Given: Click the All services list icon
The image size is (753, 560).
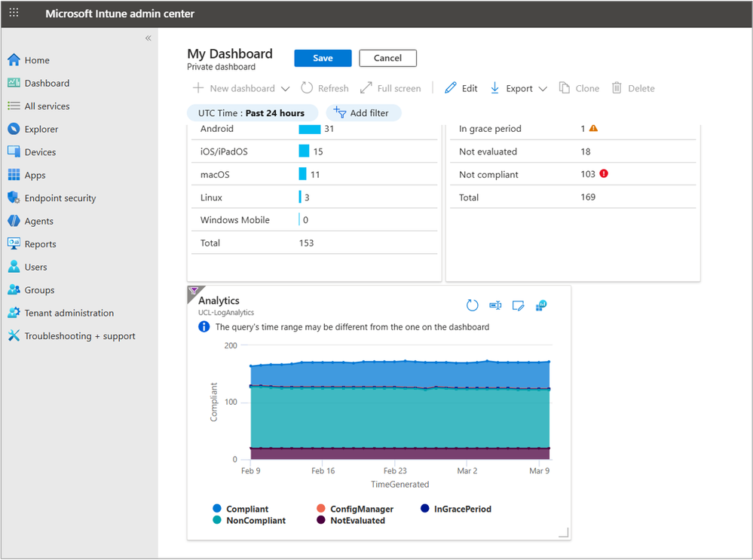Looking at the screenshot, I should point(14,106).
